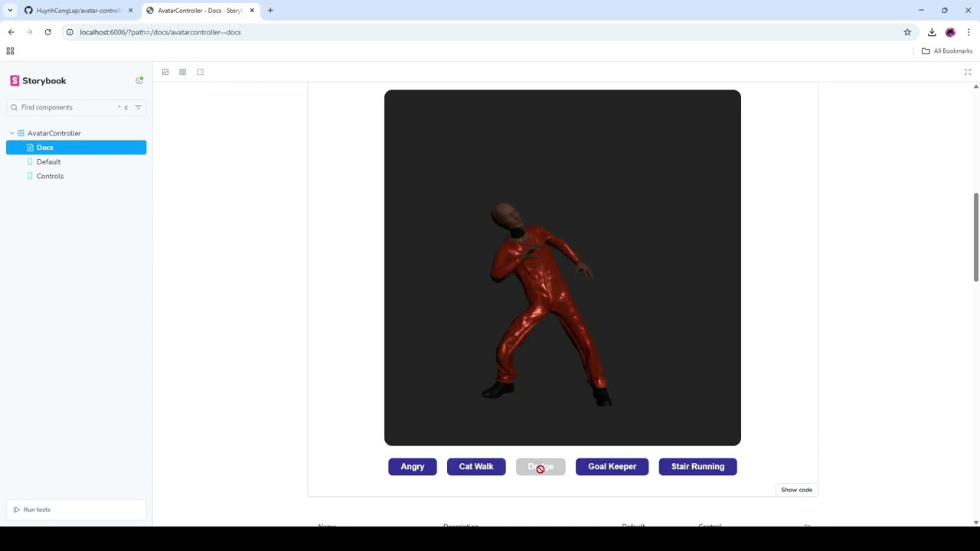Close the AvatarController Docs browser tab
The height and width of the screenshot is (551, 980).
point(252,11)
